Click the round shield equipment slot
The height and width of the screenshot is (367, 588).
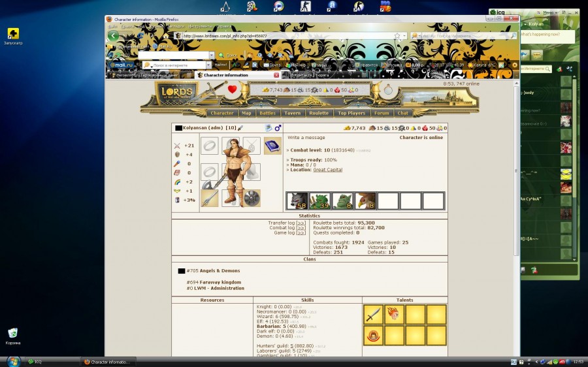coord(252,198)
